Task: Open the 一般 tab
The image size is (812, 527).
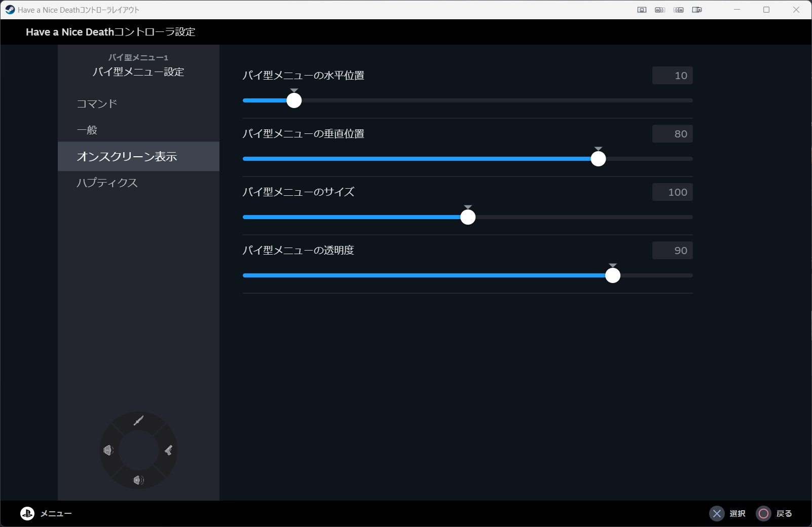Action: (138, 130)
